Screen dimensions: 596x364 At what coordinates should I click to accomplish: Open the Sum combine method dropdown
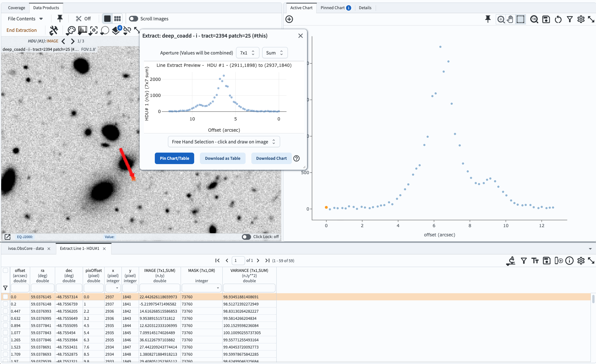coord(274,53)
